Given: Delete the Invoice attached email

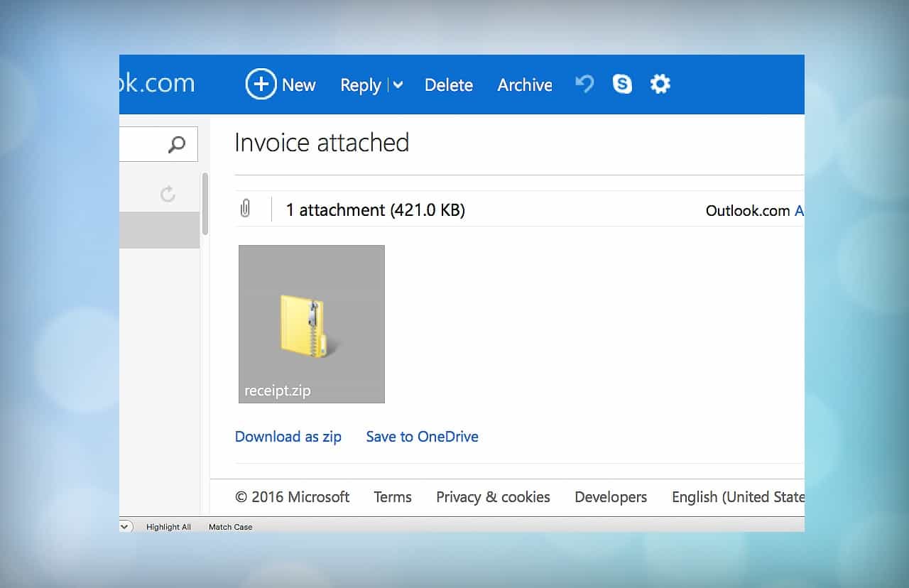Looking at the screenshot, I should [449, 85].
